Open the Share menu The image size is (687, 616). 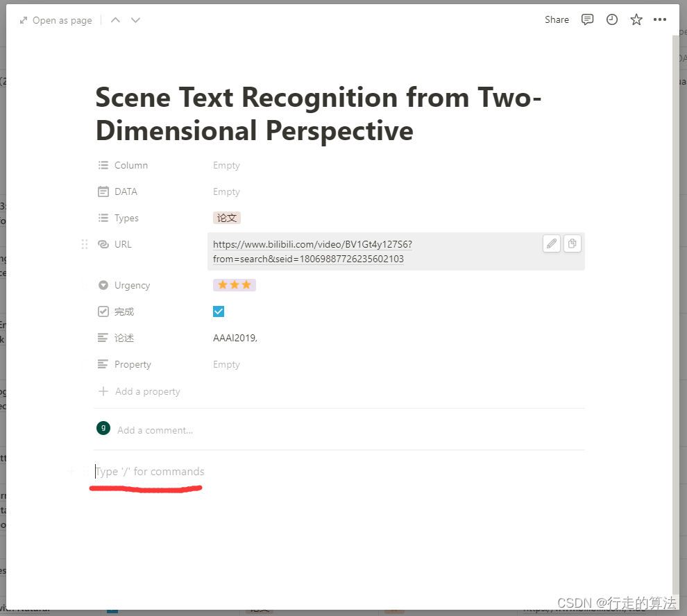tap(557, 19)
